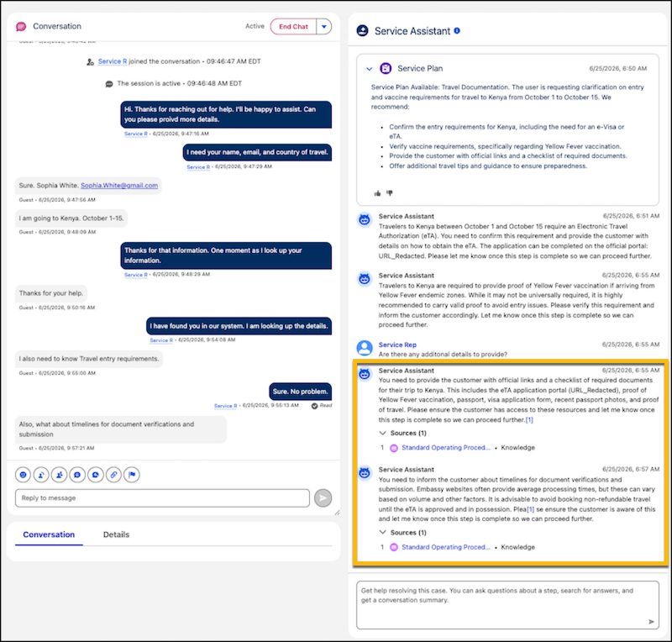Click the Service Assistant header avatar icon
This screenshot has height=642, width=672.
(363, 31)
